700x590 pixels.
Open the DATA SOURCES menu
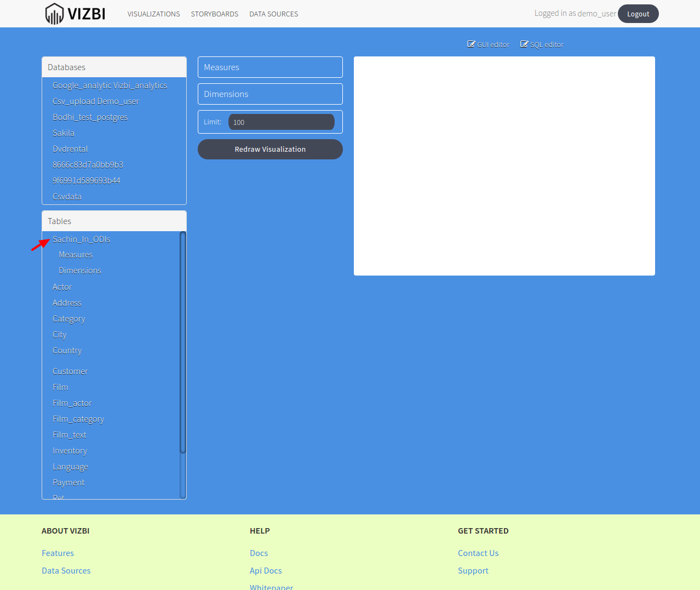pyautogui.click(x=273, y=14)
